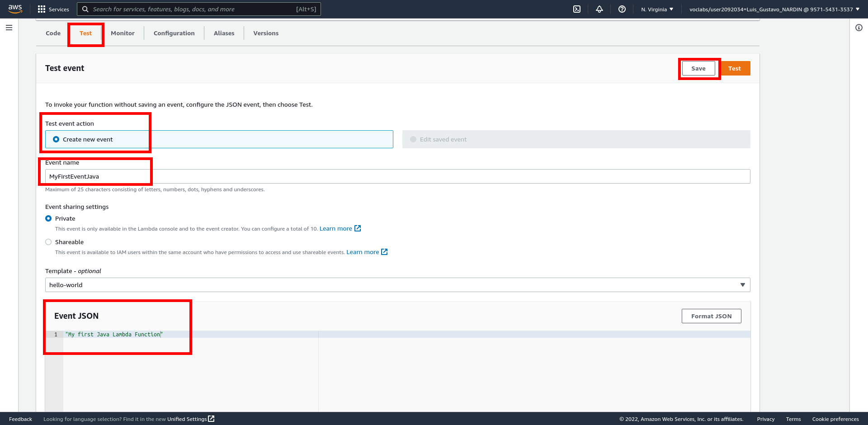The width and height of the screenshot is (868, 425).
Task: Open the notifications bell
Action: pyautogui.click(x=599, y=9)
